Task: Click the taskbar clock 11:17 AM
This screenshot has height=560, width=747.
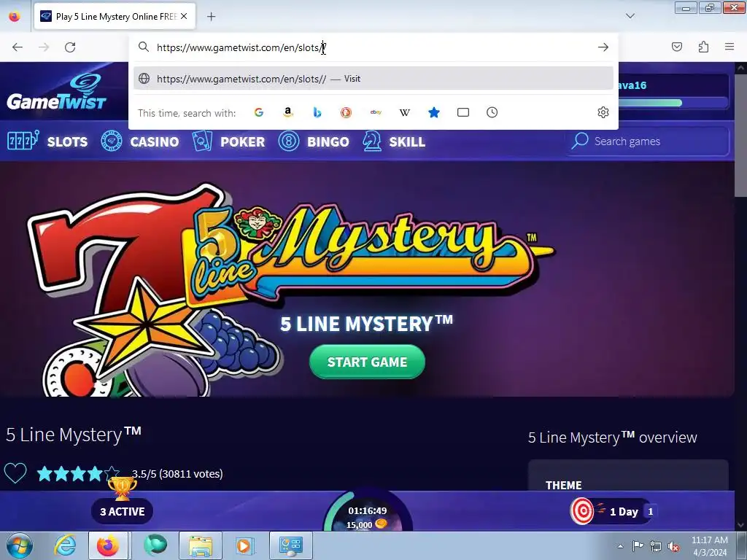Action: click(709, 545)
